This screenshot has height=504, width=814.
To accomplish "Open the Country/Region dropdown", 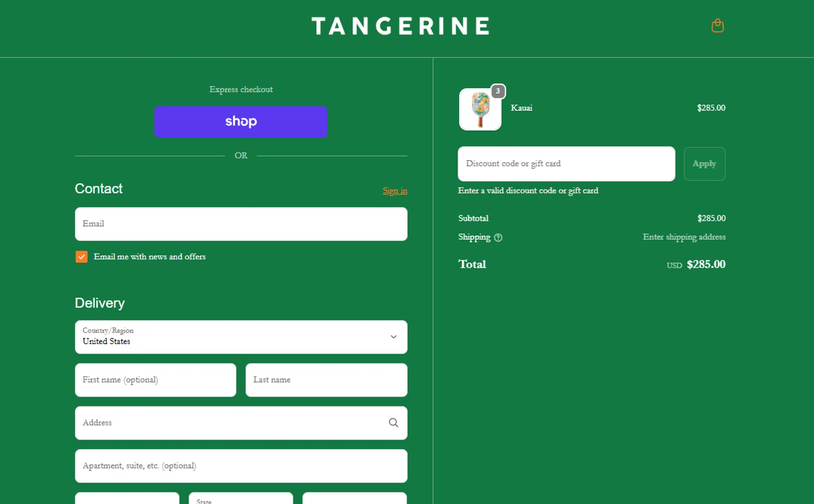I will (241, 337).
